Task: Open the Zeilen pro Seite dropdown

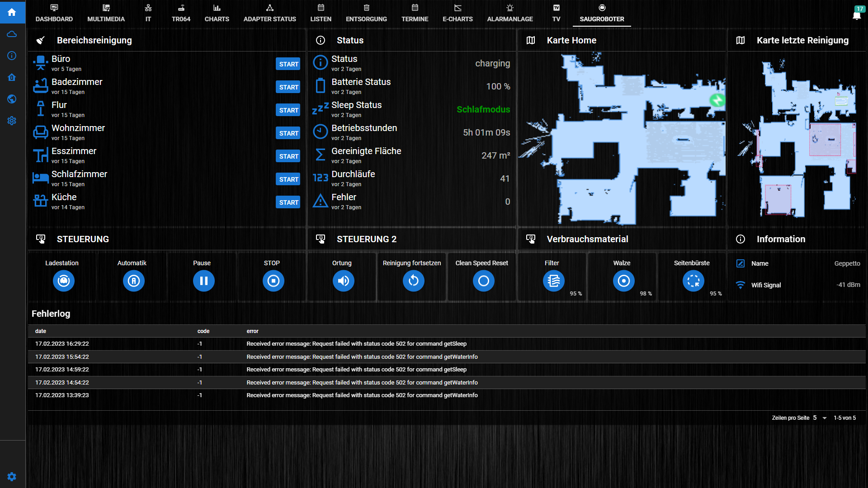Action: 820,418
